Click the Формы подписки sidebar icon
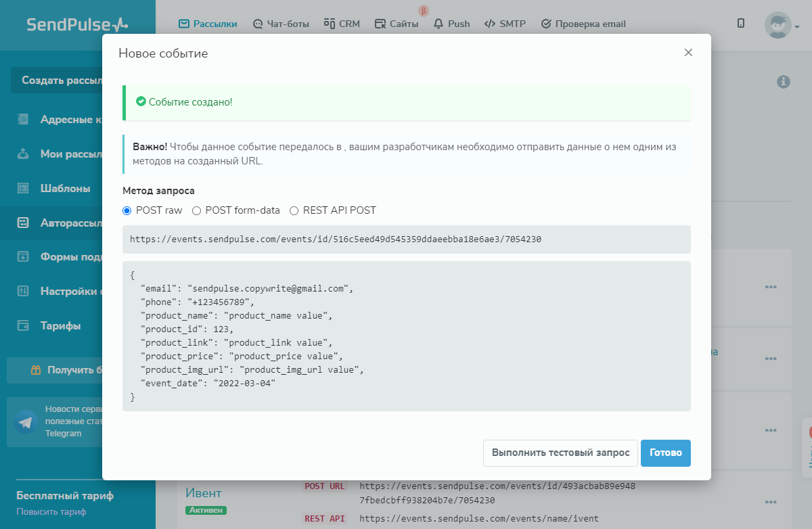812x529 pixels. point(23,256)
